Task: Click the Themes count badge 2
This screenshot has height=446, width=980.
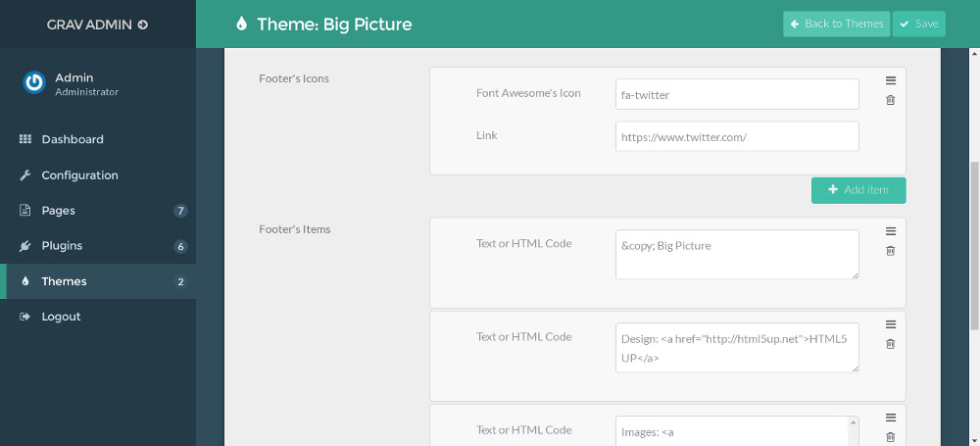Action: 180,281
